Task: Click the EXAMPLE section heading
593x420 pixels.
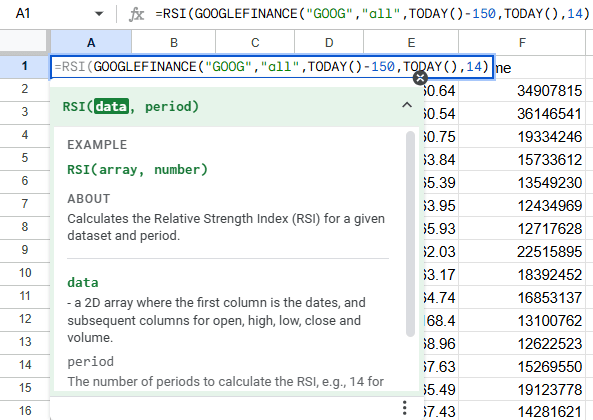Action: [97, 145]
